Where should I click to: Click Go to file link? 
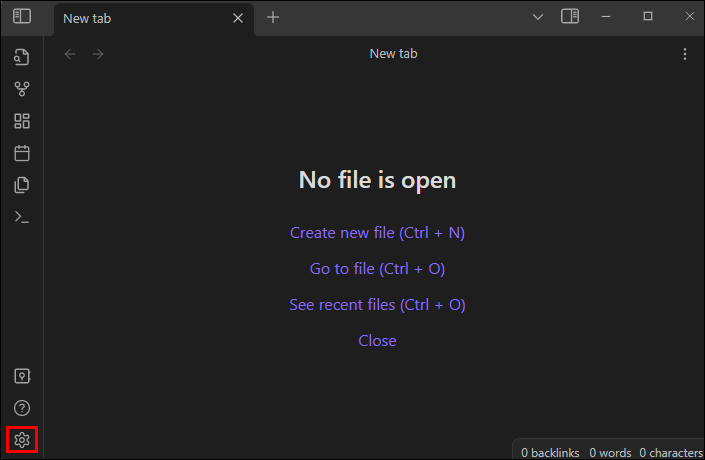tap(377, 269)
